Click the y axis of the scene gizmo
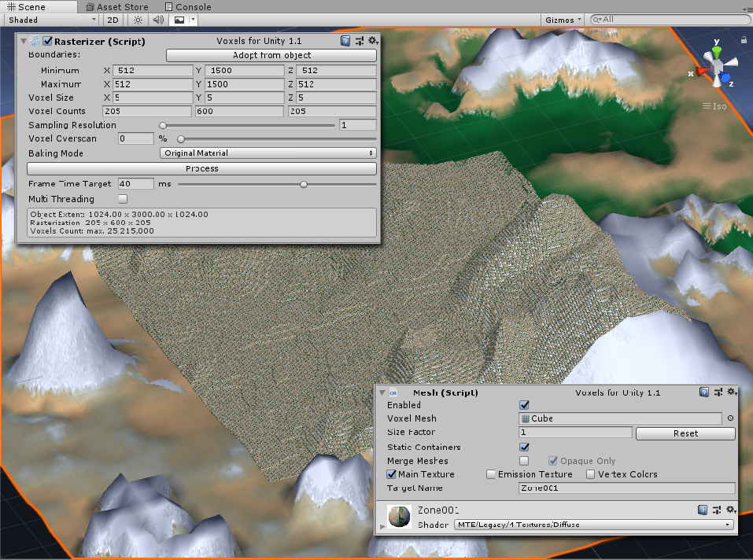 pyautogui.click(x=717, y=49)
